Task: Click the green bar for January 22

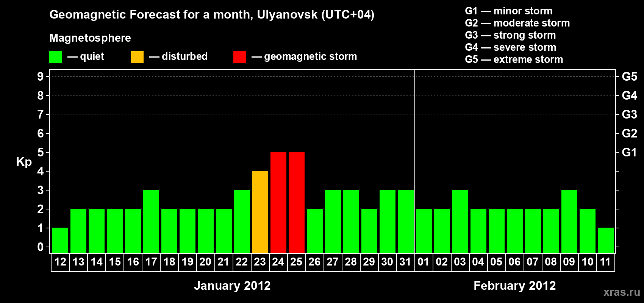Action: tap(242, 221)
